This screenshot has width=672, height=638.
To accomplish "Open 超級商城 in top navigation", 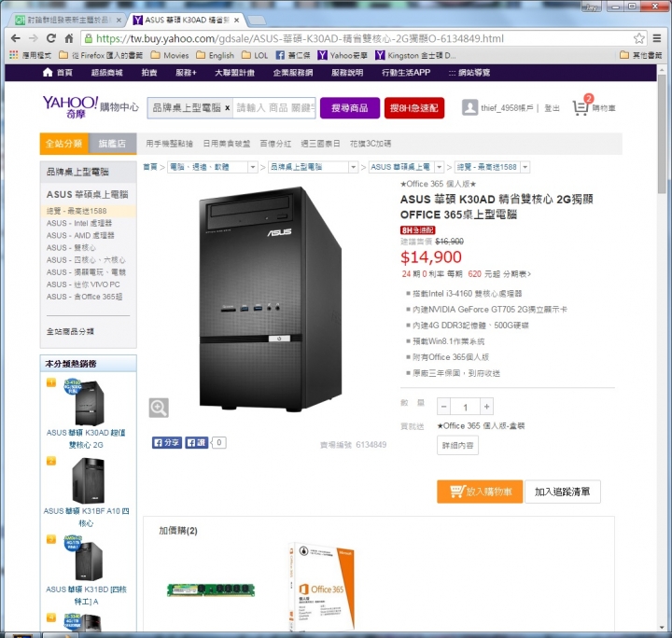I will [106, 73].
